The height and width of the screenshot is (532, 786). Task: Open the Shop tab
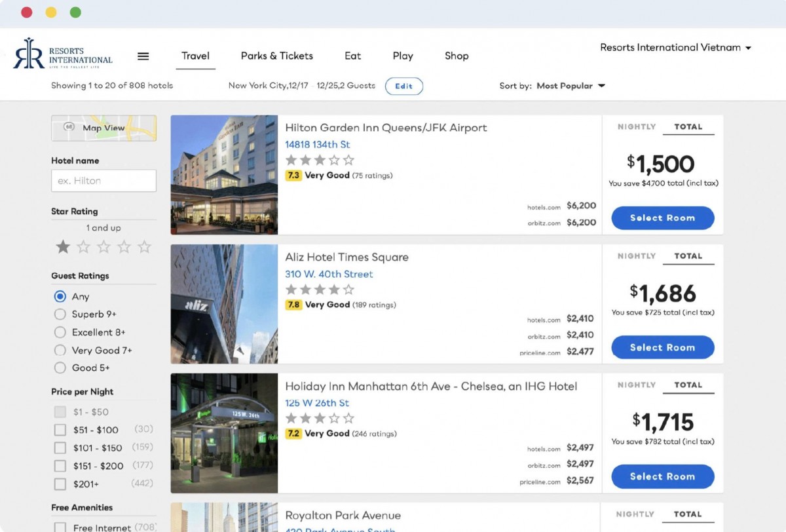click(457, 56)
